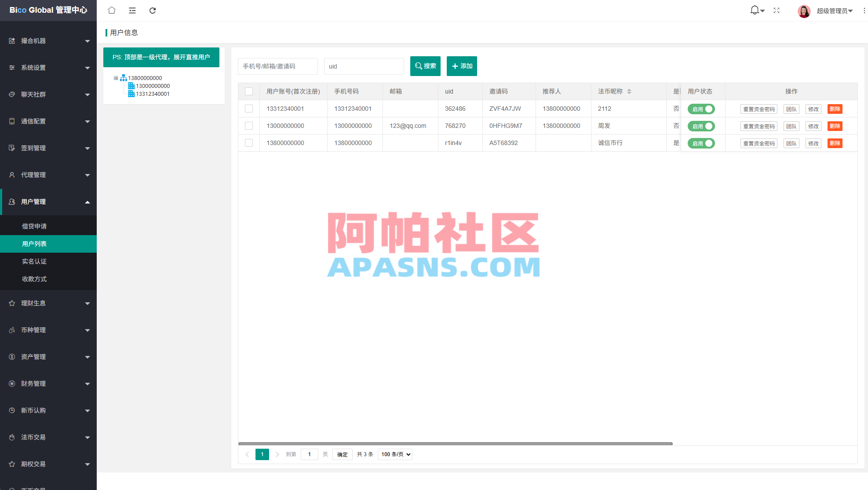868x490 pixels.
Task: Click the fullscreen icon near the avatar
Action: 777,10
